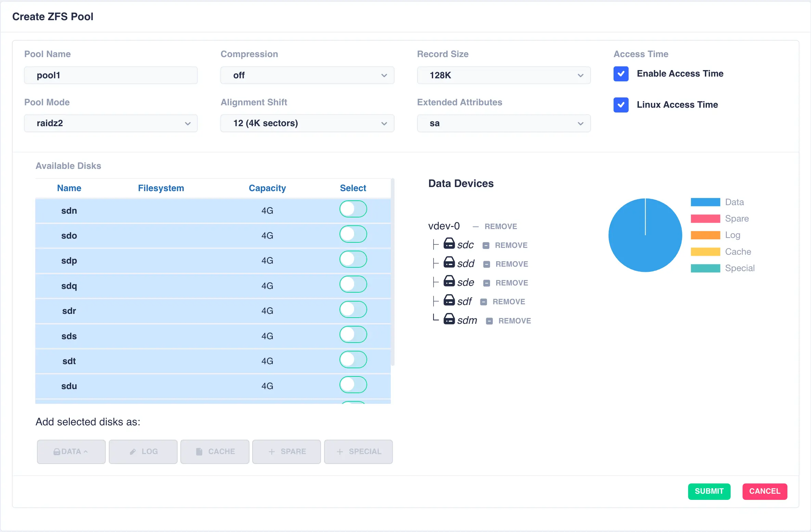Screen dimensions: 811x532
Task: Click the disk icon on DATA button
Action: [57, 452]
